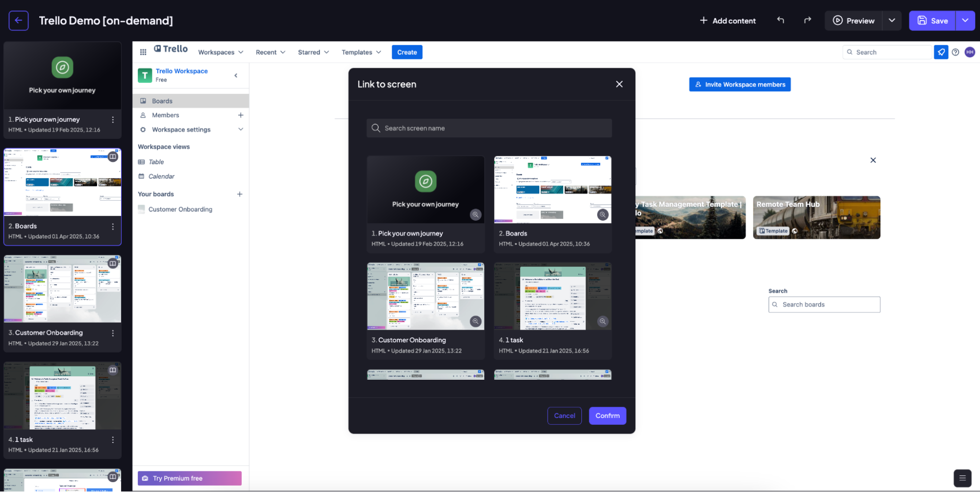Image resolution: width=980 pixels, height=492 pixels.
Task: Click the undo arrow icon
Action: point(780,20)
